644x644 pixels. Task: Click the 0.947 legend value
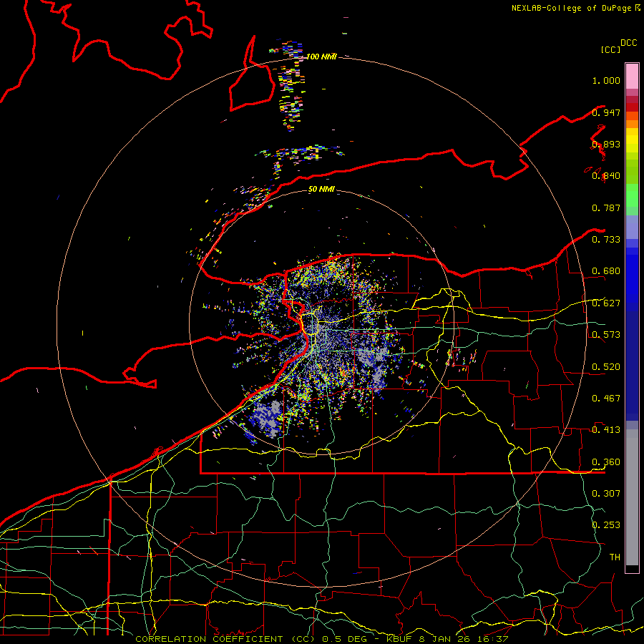point(606,112)
